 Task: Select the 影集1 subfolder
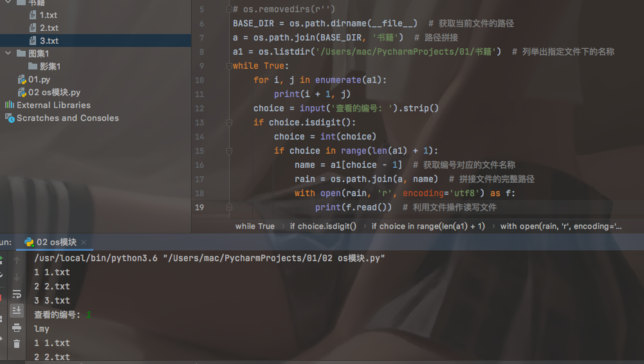click(50, 66)
